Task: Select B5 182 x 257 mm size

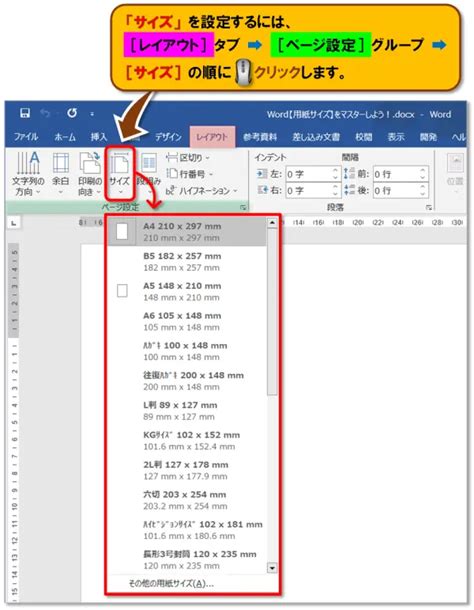Action: point(187,261)
